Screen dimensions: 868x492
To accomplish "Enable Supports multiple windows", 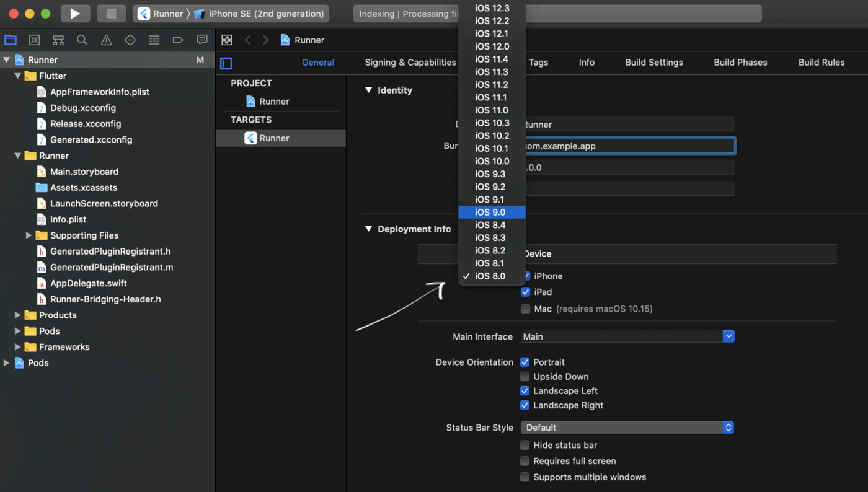I will (x=525, y=477).
